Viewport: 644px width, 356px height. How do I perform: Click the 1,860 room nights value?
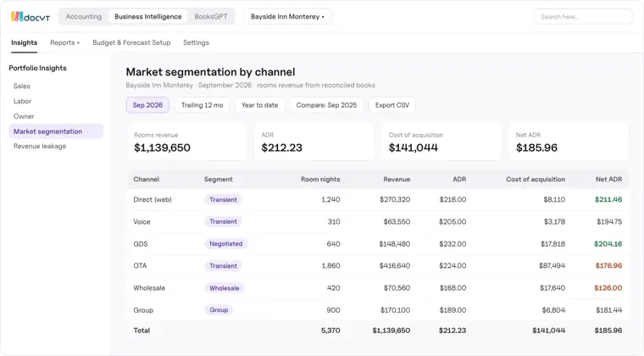pos(330,265)
